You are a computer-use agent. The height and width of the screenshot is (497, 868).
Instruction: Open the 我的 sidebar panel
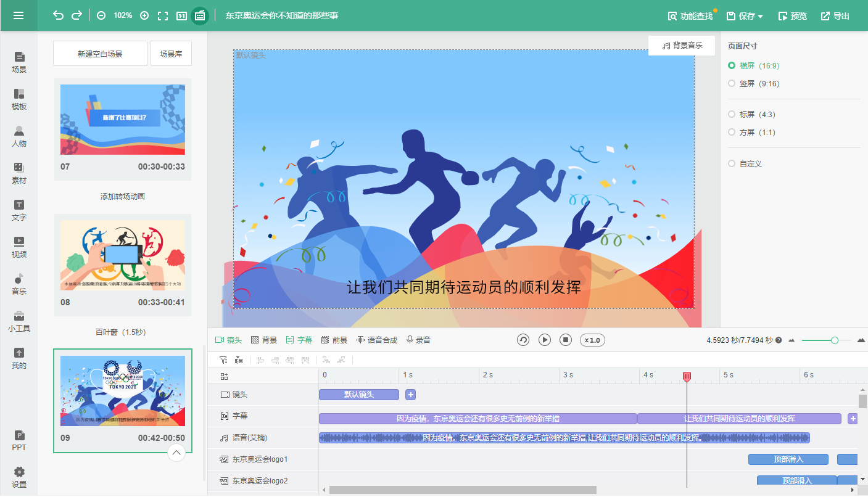tap(19, 358)
